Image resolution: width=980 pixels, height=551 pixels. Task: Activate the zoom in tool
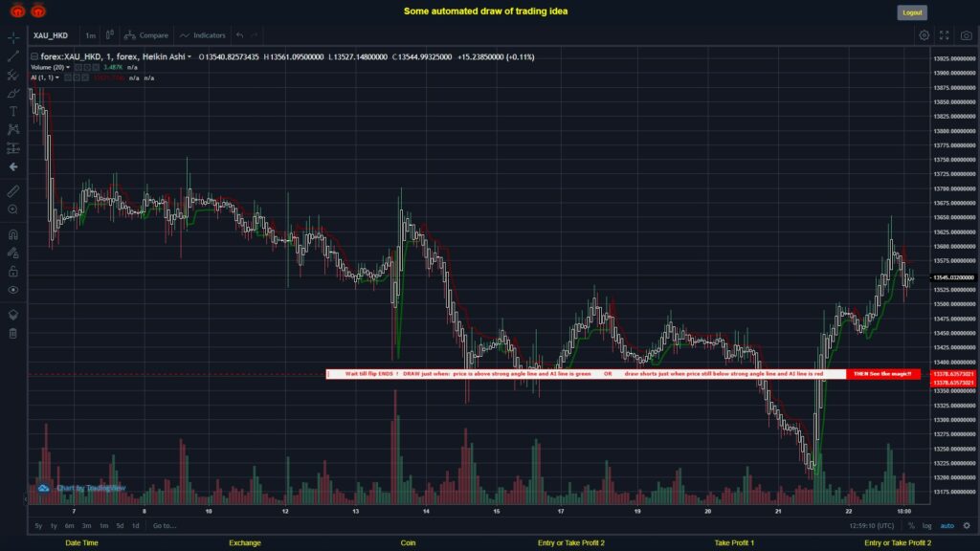13,209
